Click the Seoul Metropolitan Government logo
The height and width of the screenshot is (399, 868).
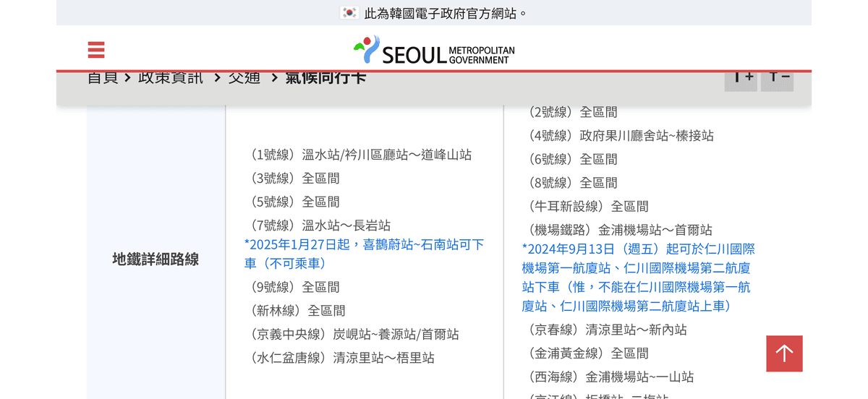[434, 51]
